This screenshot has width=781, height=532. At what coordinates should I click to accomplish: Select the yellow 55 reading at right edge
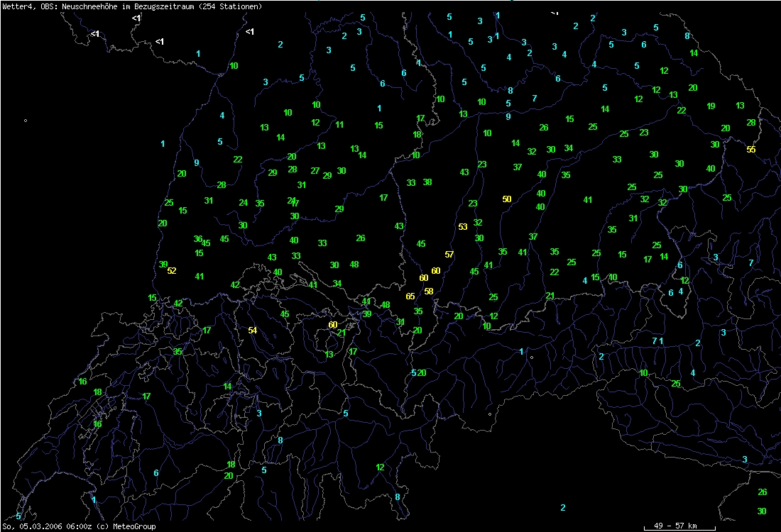coord(751,150)
